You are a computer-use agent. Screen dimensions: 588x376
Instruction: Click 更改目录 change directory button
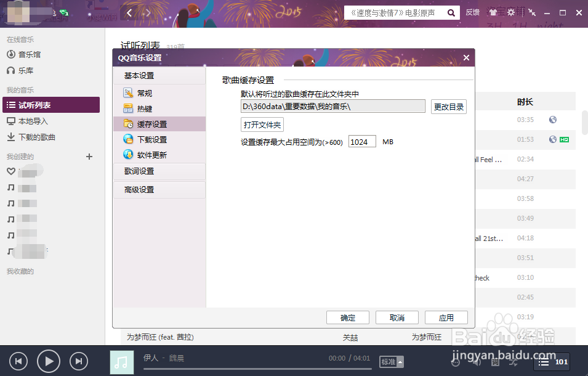coord(448,107)
